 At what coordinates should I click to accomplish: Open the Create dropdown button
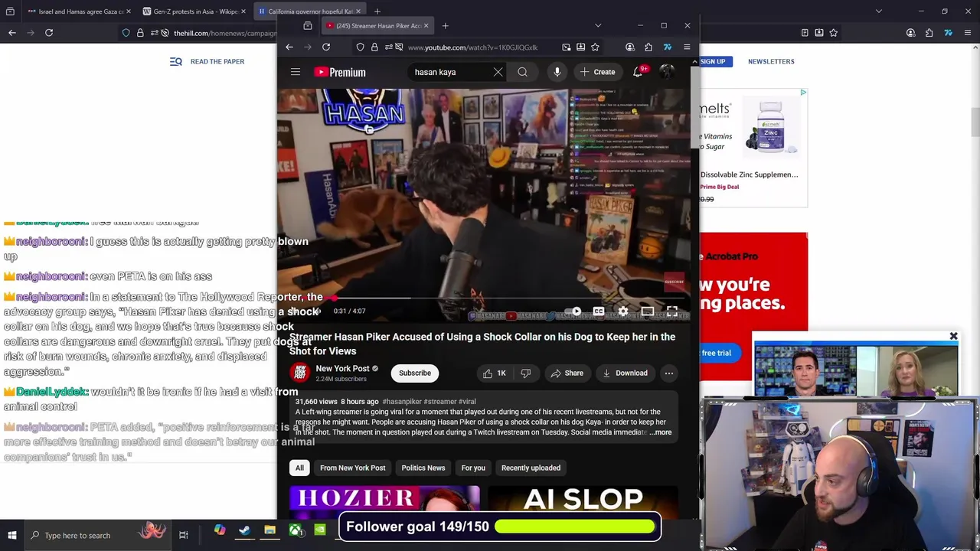click(598, 72)
